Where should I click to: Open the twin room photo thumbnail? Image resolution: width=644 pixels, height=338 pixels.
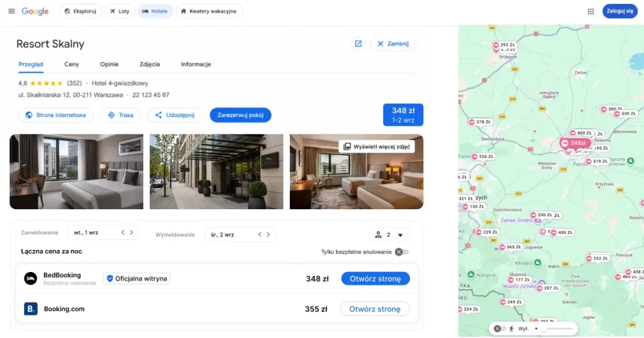pos(357,172)
